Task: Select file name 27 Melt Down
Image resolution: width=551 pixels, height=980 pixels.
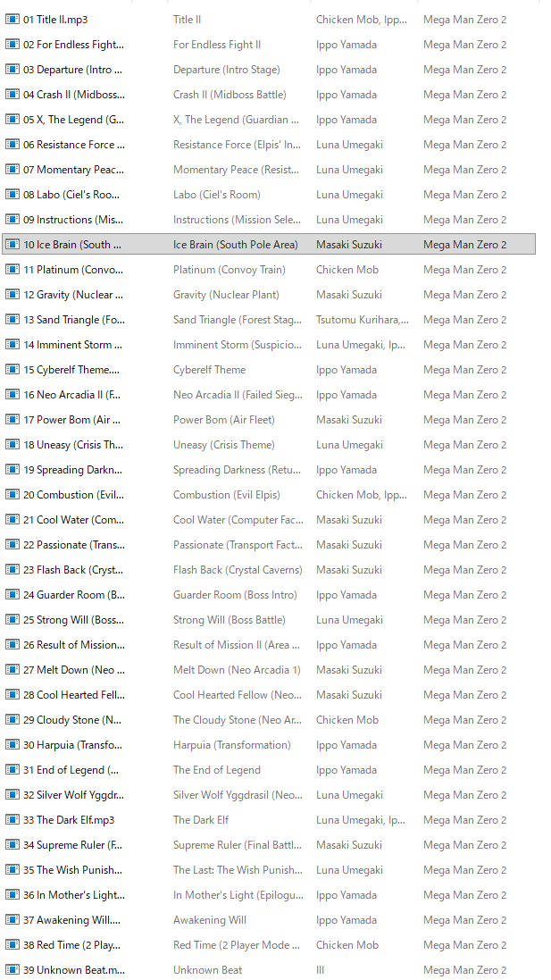Action: tap(74, 669)
